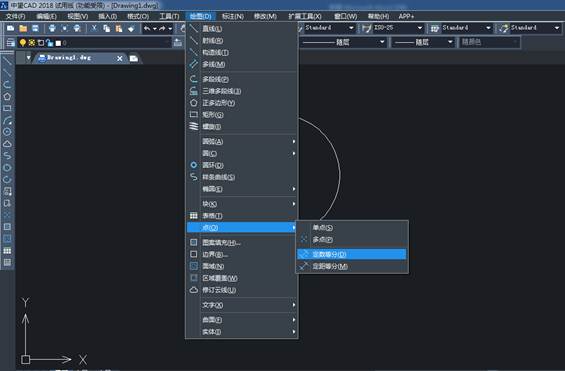Image resolution: width=565 pixels, height=371 pixels.
Task: Choose Rectangle (G) in Draw menu
Action: [x=241, y=115]
